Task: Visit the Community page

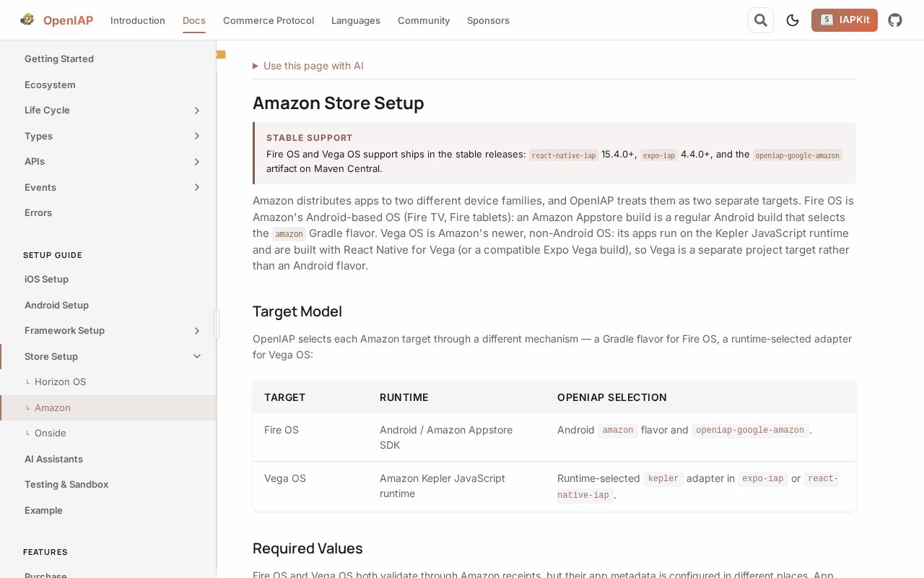Action: [424, 20]
